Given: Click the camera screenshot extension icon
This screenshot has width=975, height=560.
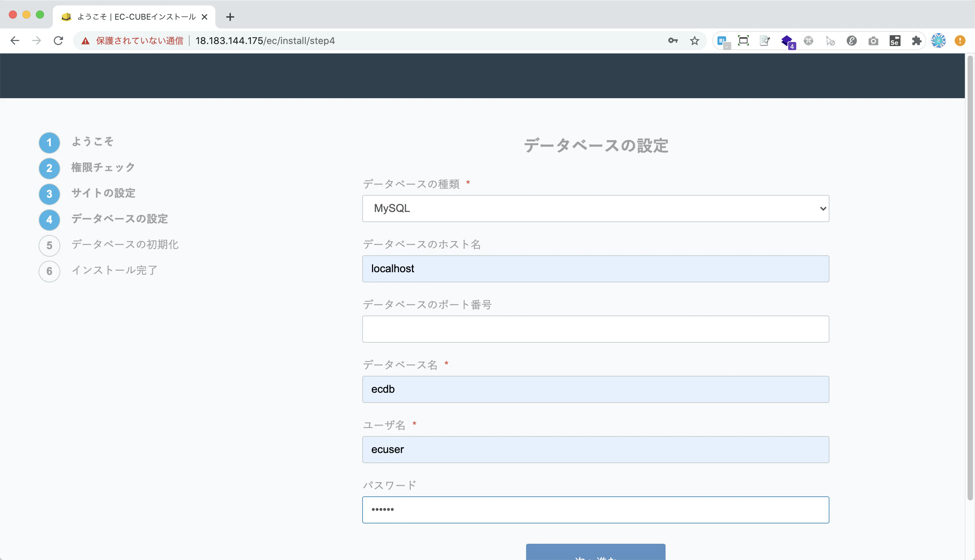Looking at the screenshot, I should (873, 40).
